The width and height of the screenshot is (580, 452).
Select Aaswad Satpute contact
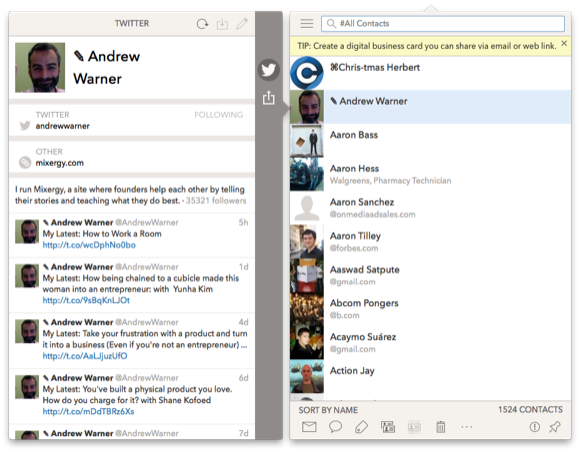430,275
